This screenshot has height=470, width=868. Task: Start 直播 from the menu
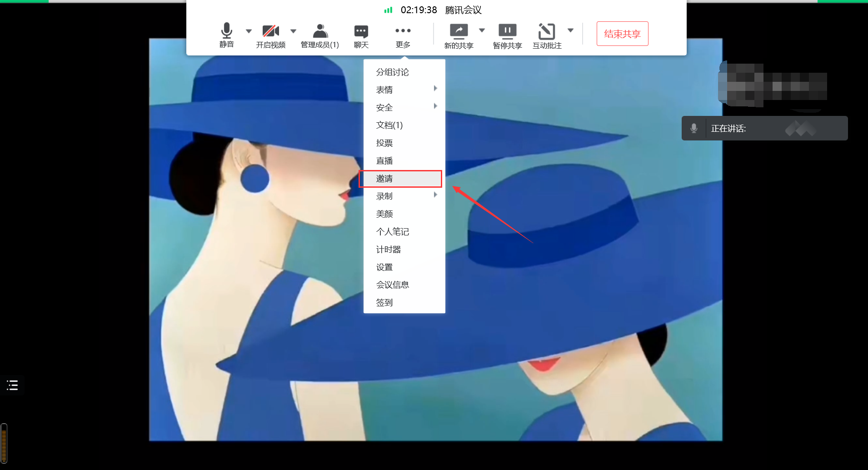[x=404, y=160]
